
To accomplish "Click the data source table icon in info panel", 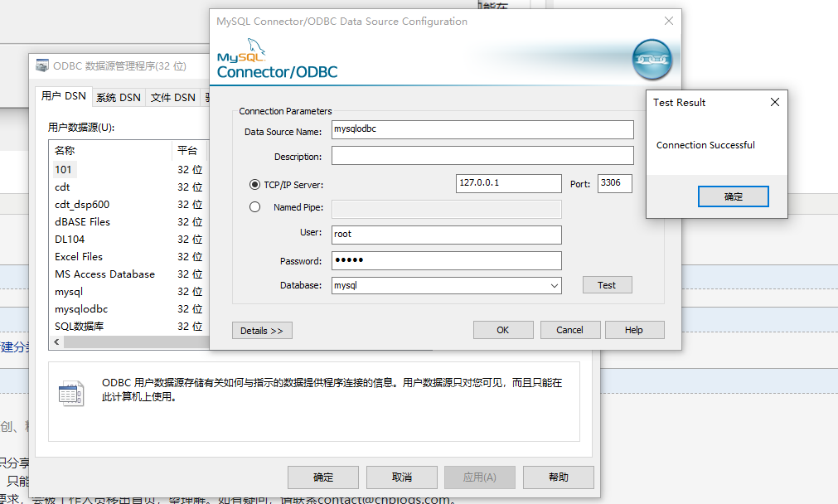I will coord(71,394).
